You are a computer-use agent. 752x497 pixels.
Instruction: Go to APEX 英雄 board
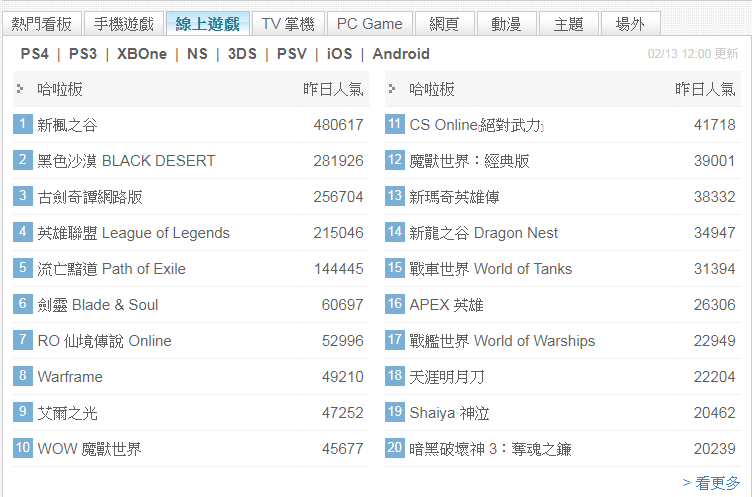(x=446, y=305)
